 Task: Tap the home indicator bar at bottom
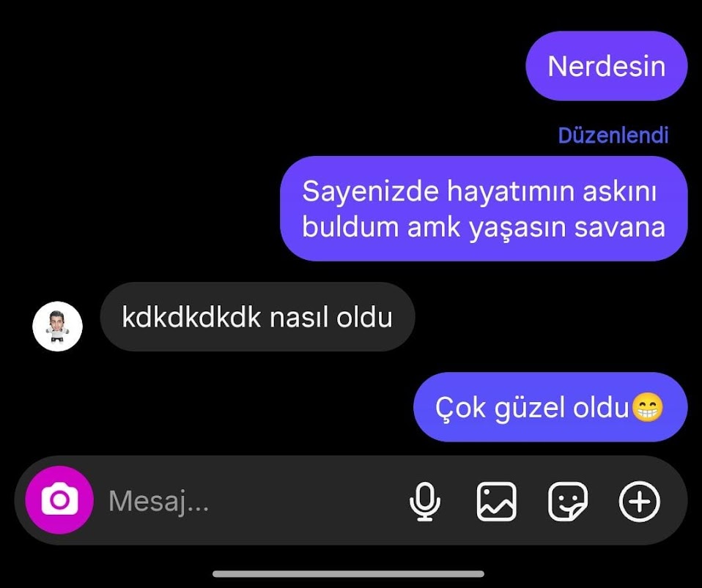(x=348, y=573)
